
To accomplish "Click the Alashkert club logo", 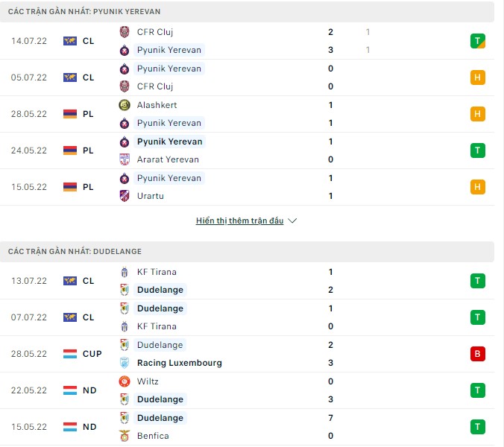I will coord(125,105).
